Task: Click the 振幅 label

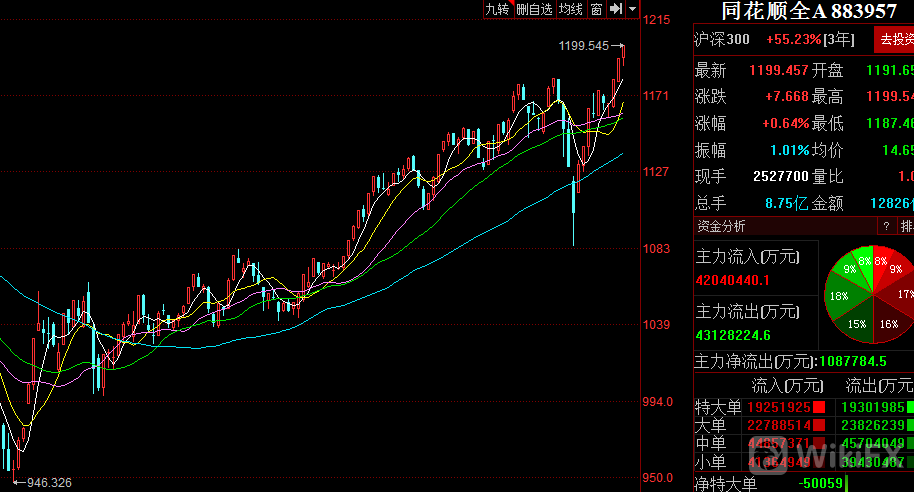Action: [x=710, y=150]
